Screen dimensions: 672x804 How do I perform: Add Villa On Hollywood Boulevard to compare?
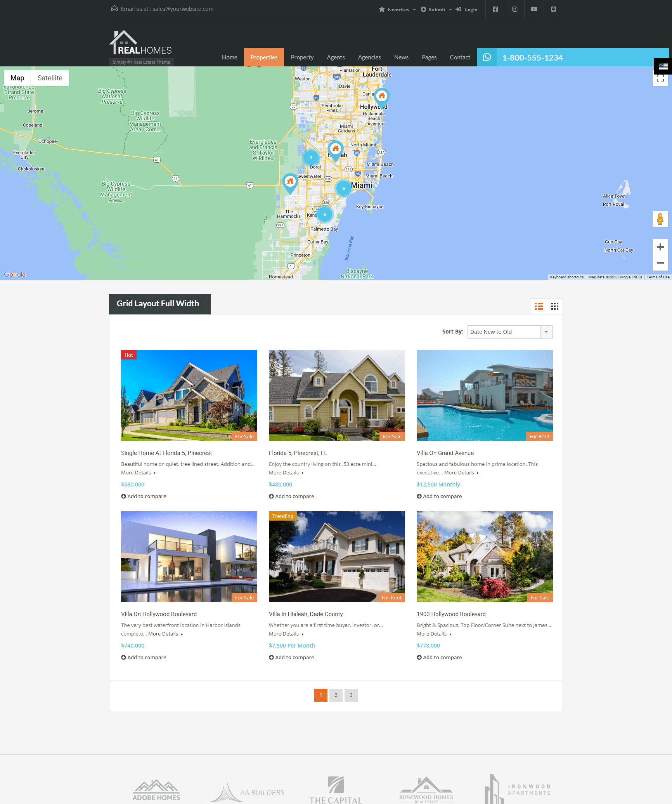(144, 657)
